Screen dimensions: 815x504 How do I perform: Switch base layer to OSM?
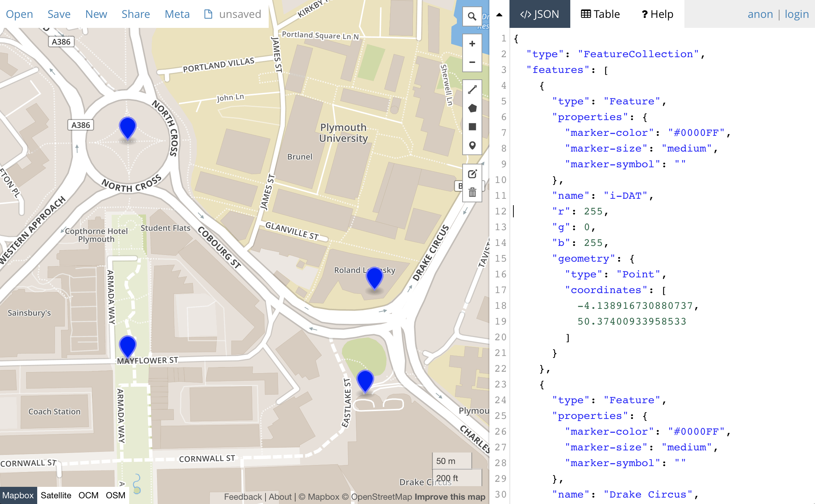point(115,495)
